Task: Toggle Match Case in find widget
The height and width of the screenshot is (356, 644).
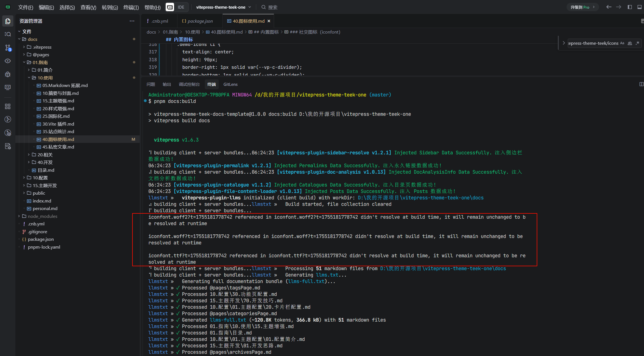Action: [622, 43]
